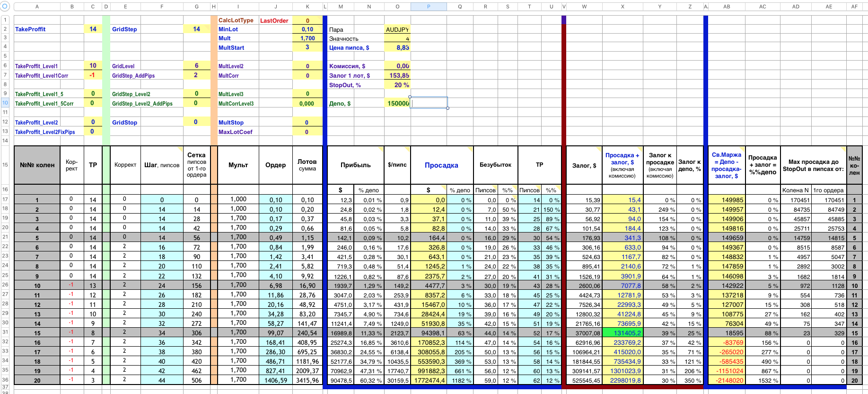Click the GridStep label in row 2

tap(125, 29)
